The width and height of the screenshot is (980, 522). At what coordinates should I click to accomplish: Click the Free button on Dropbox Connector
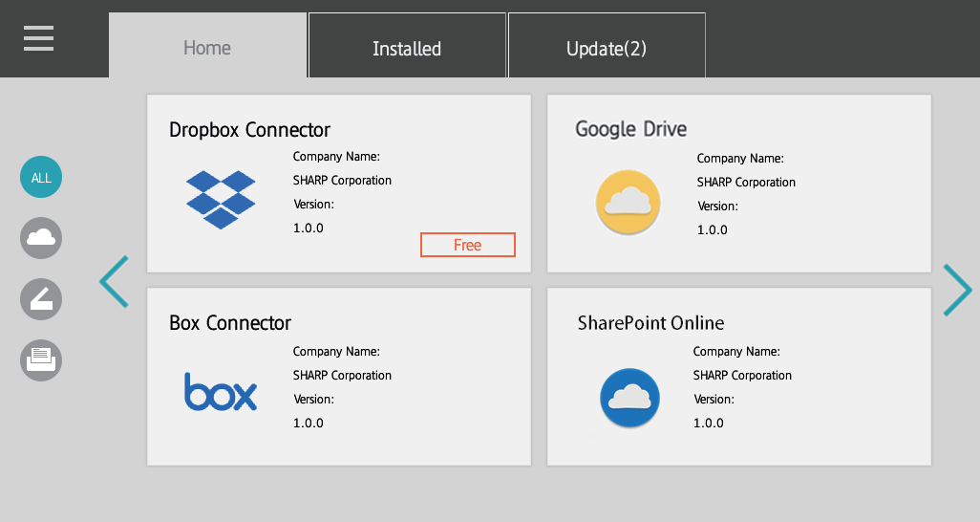coord(467,245)
